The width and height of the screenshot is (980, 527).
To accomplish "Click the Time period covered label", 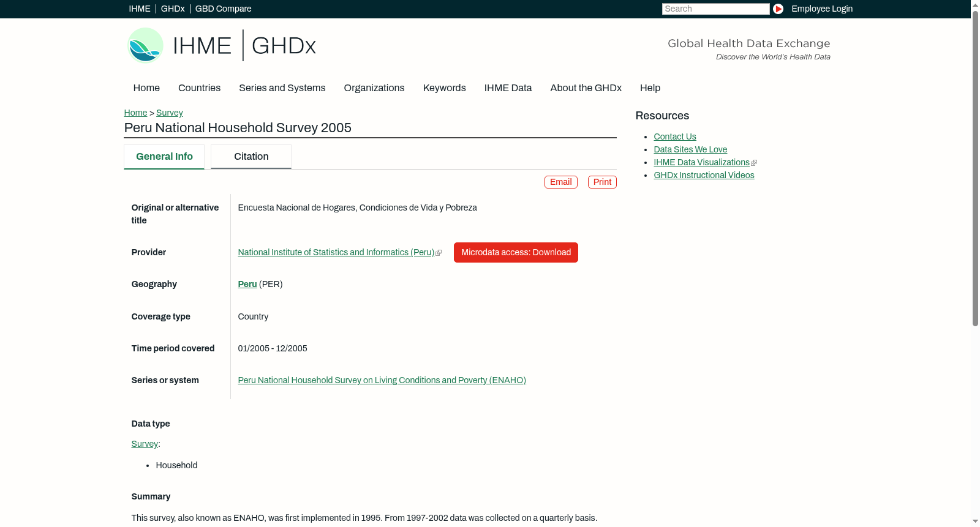I will pyautogui.click(x=173, y=348).
